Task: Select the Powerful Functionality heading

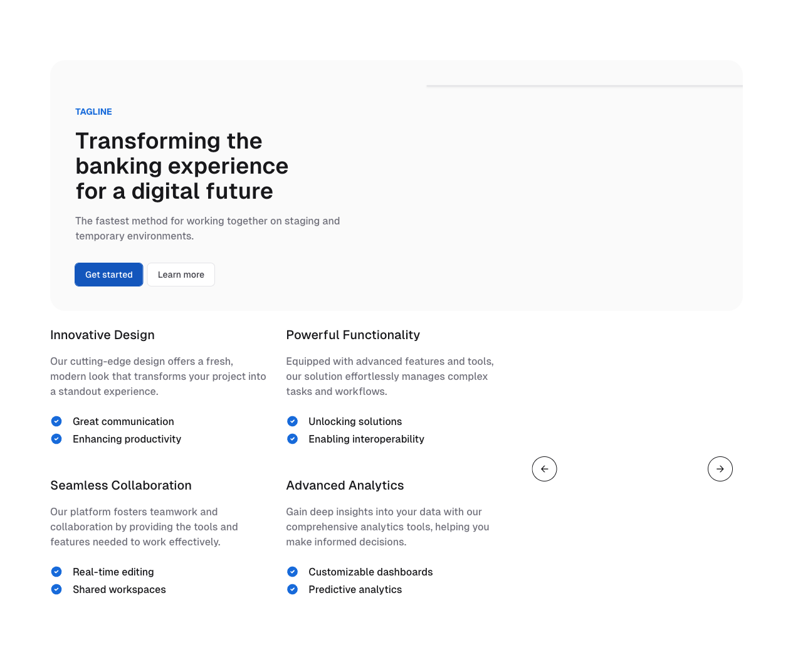Action: pyautogui.click(x=353, y=335)
